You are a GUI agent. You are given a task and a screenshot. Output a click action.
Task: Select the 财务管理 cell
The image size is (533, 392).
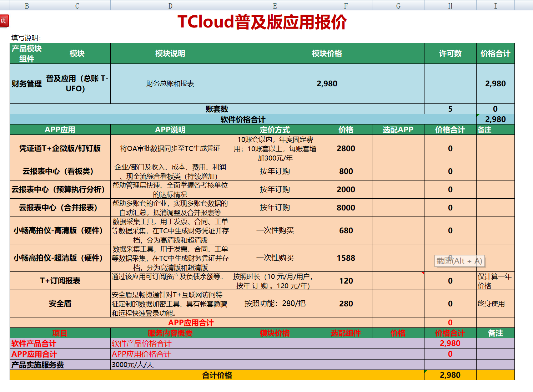(27, 84)
